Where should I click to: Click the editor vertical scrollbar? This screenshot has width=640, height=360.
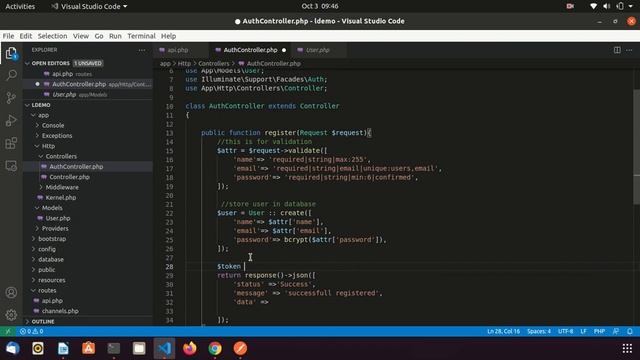coord(636,147)
